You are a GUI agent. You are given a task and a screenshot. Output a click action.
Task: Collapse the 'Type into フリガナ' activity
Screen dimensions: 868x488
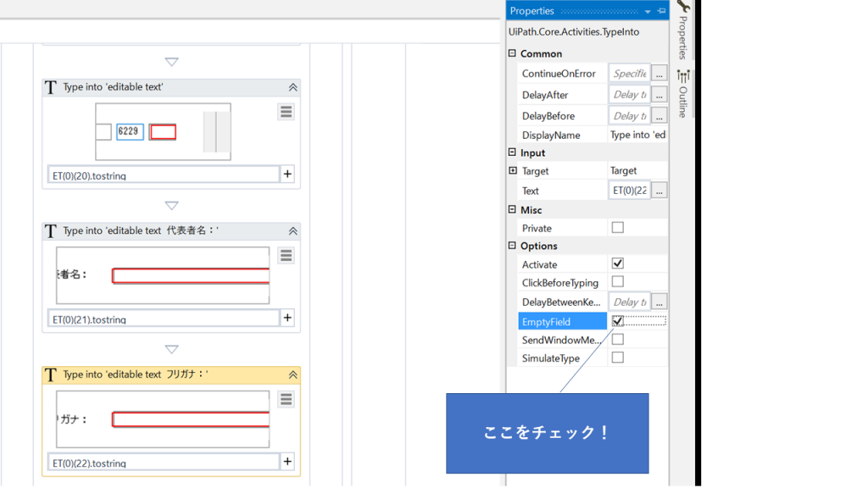point(292,374)
